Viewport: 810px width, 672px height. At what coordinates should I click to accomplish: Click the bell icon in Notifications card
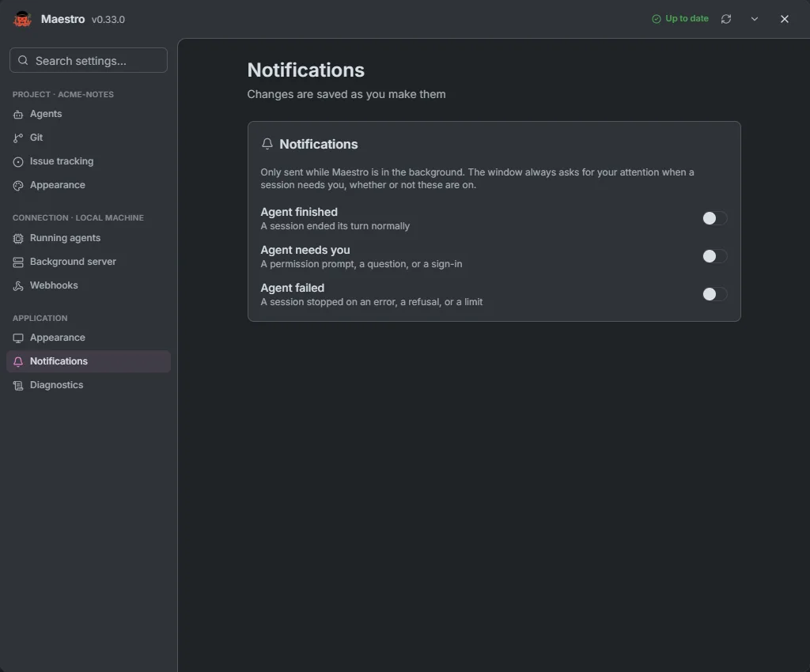point(267,144)
